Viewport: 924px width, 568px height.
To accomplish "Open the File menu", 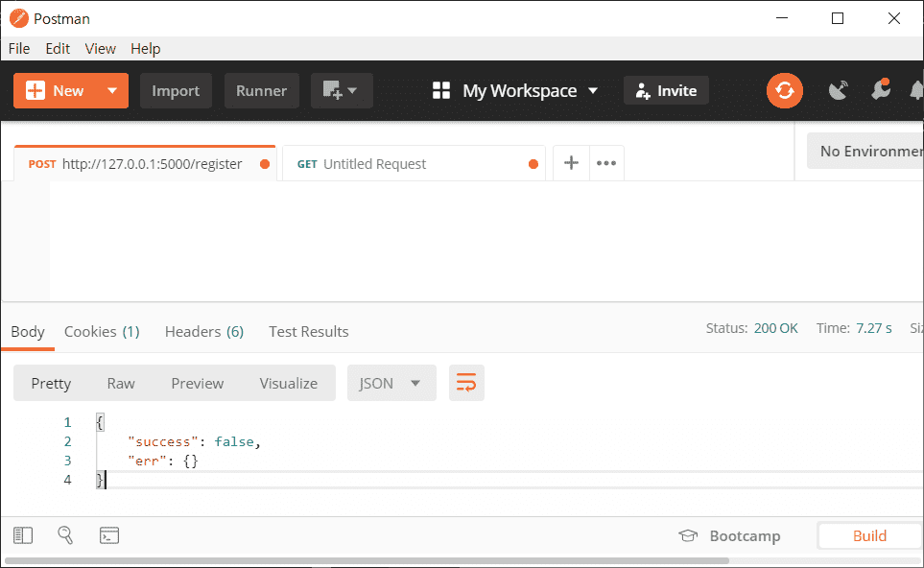I will coord(19,48).
